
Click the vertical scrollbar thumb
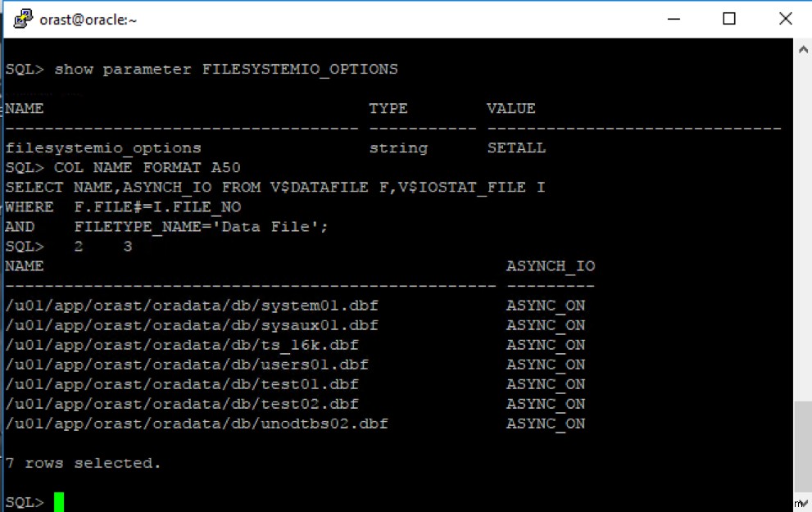click(x=803, y=446)
